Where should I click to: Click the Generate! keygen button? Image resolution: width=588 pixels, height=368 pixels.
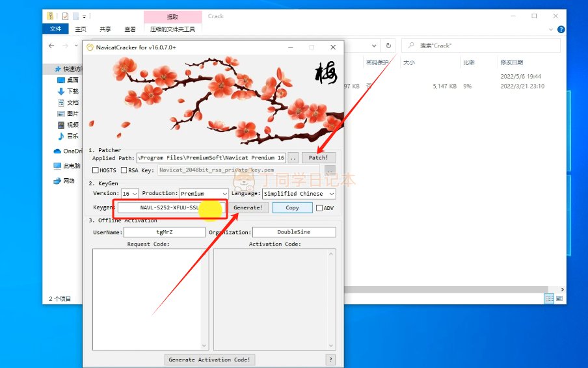tap(248, 207)
